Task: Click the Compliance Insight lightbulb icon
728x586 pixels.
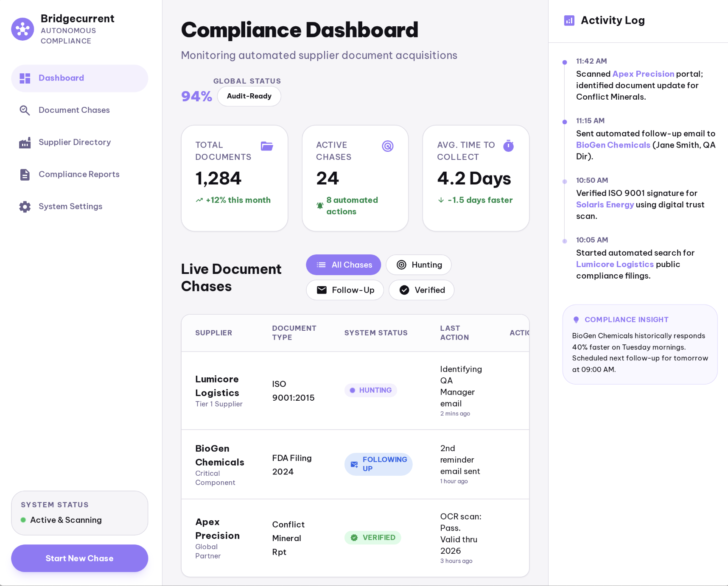Action: (577, 319)
